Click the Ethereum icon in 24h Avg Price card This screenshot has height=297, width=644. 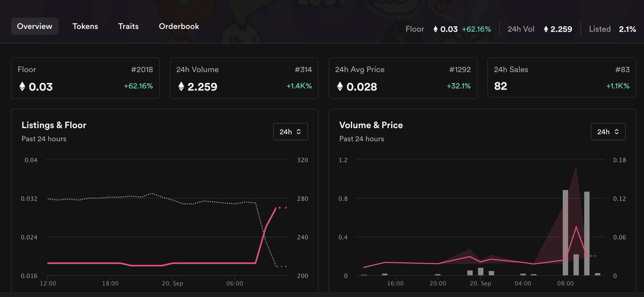(x=340, y=86)
